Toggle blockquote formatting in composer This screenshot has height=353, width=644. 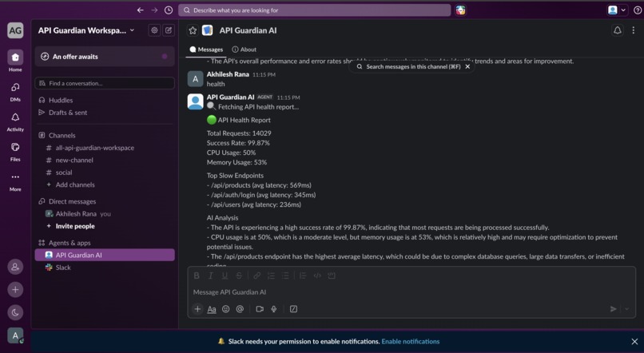pyautogui.click(x=303, y=276)
